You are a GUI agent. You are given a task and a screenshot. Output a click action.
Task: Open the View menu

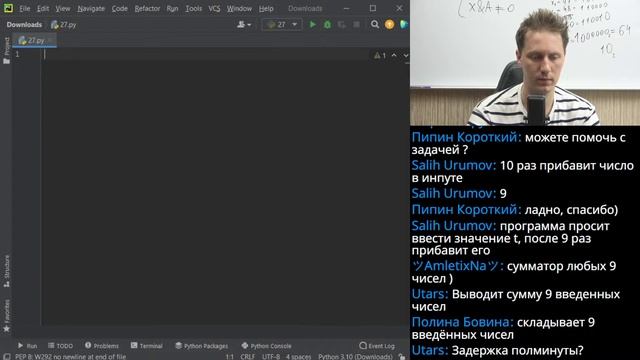[62, 8]
